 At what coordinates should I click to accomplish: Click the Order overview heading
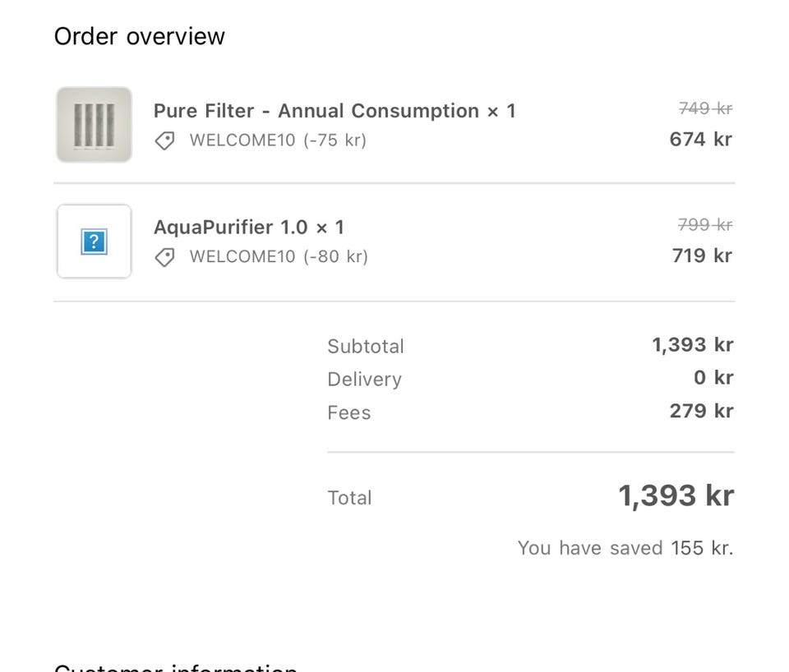coord(140,36)
